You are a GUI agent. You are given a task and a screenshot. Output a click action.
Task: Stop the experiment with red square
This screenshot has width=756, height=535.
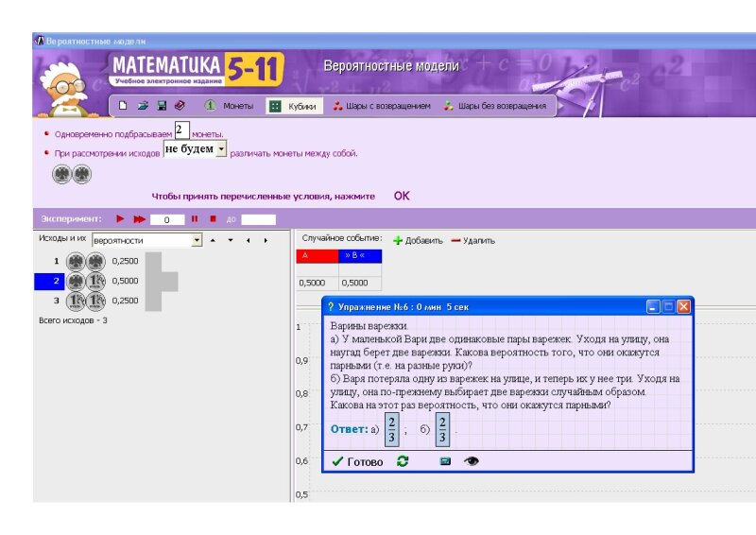coord(213,218)
